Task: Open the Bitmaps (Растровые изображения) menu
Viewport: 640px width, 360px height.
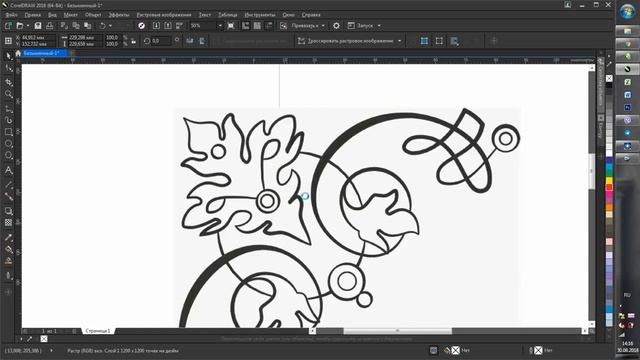Action: [x=164, y=15]
